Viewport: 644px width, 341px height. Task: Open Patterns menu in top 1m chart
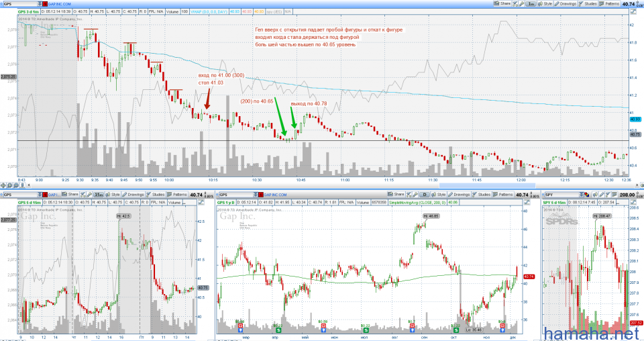(x=609, y=4)
